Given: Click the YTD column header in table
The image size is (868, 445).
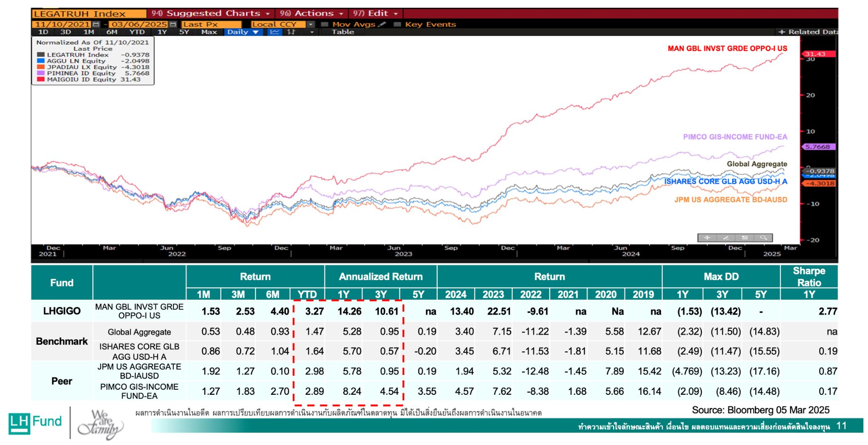Looking at the screenshot, I should tap(307, 294).
